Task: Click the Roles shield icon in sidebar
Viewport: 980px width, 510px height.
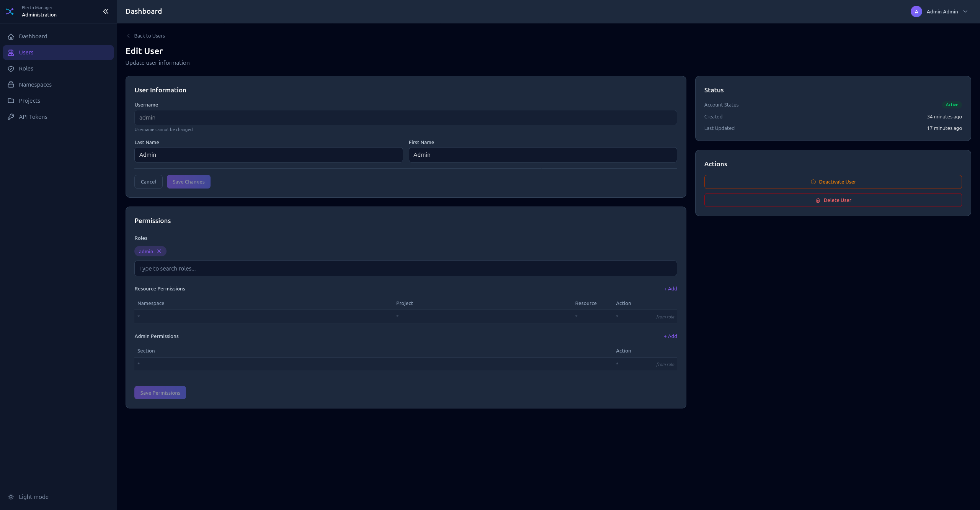Action: coord(11,69)
